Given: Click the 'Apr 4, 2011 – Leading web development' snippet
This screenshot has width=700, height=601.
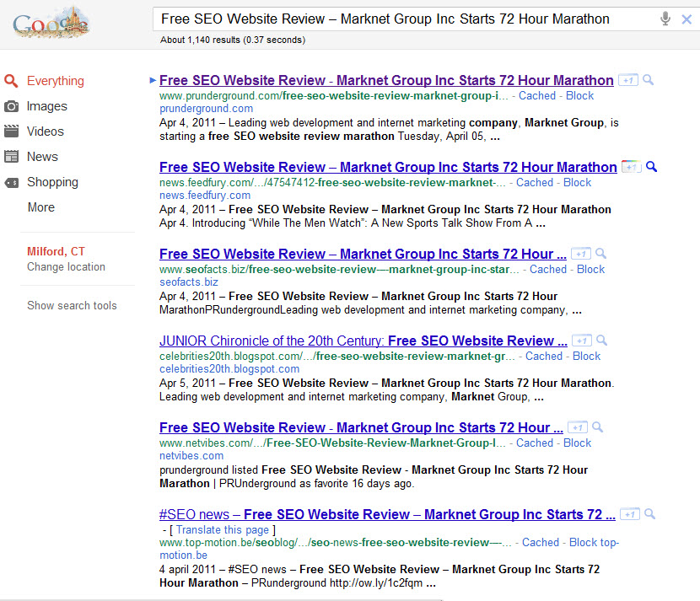Looking at the screenshot, I should pyautogui.click(x=389, y=130).
